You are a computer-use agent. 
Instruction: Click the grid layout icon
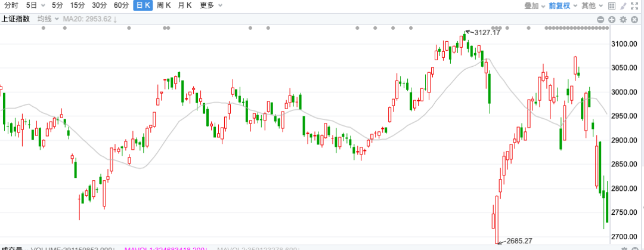[612, 6]
